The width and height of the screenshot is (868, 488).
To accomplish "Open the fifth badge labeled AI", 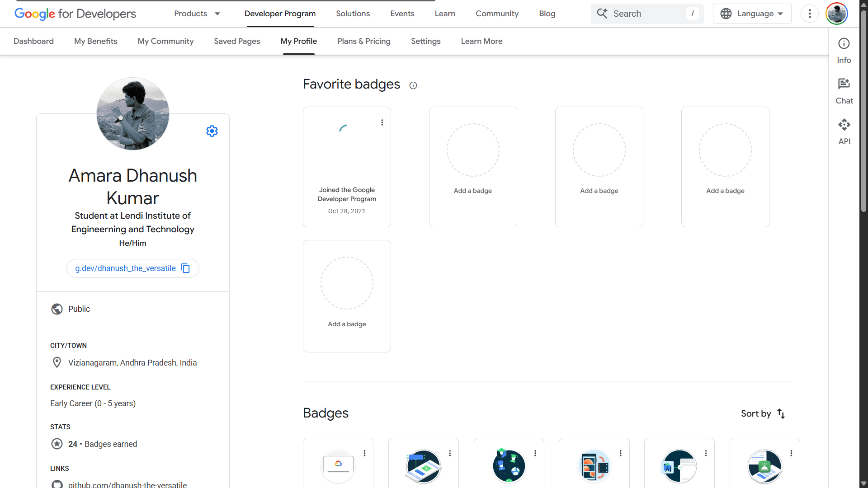I will [x=679, y=466].
